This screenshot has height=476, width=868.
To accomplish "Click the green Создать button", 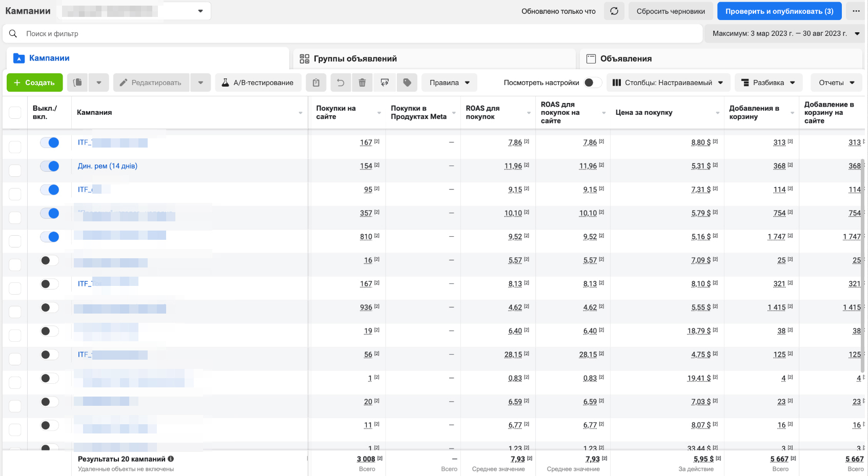I will [34, 82].
